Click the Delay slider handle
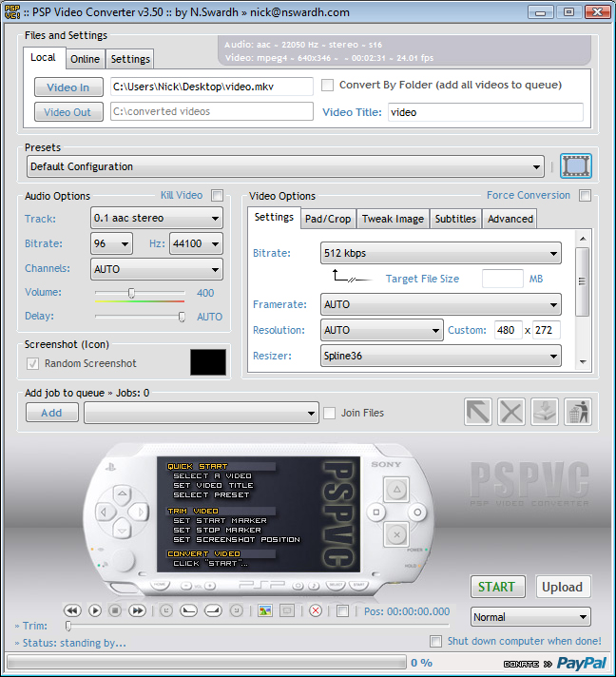616x677 pixels. (x=183, y=317)
